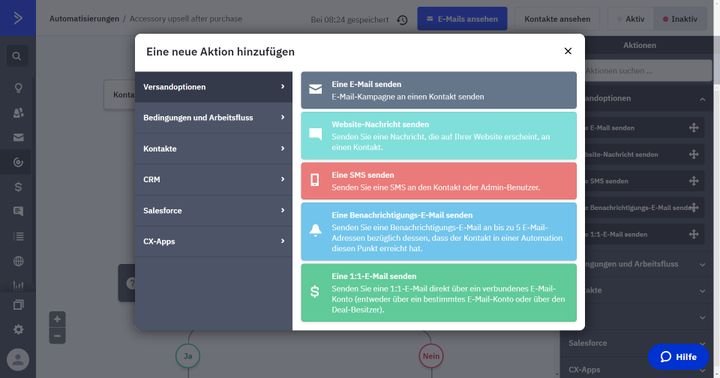Click automation name Accessory upsell after purchase
This screenshot has width=720, height=378.
186,19
